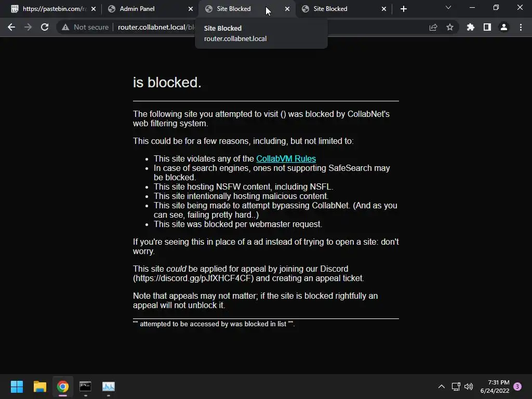Open the terminal taskbar icon
The image size is (532, 399).
(x=86, y=387)
